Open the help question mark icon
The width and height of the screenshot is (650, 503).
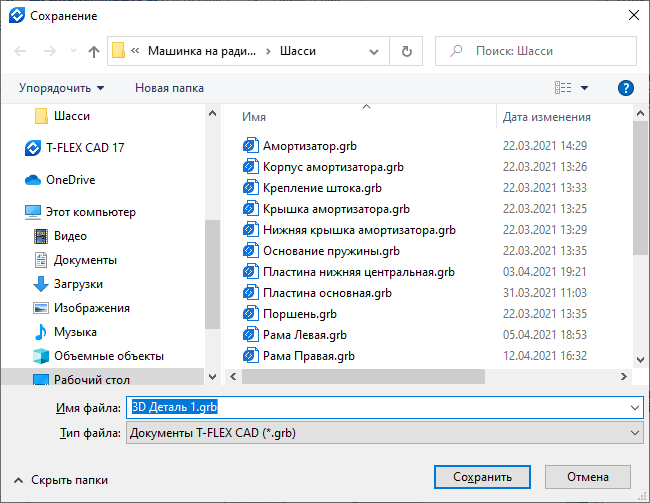626,88
